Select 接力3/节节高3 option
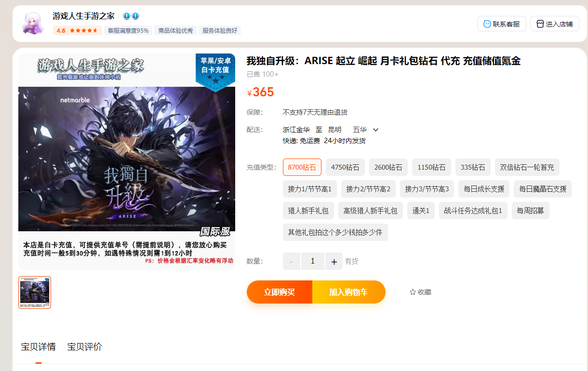Viewport: 588px width, 371px height. tap(427, 189)
